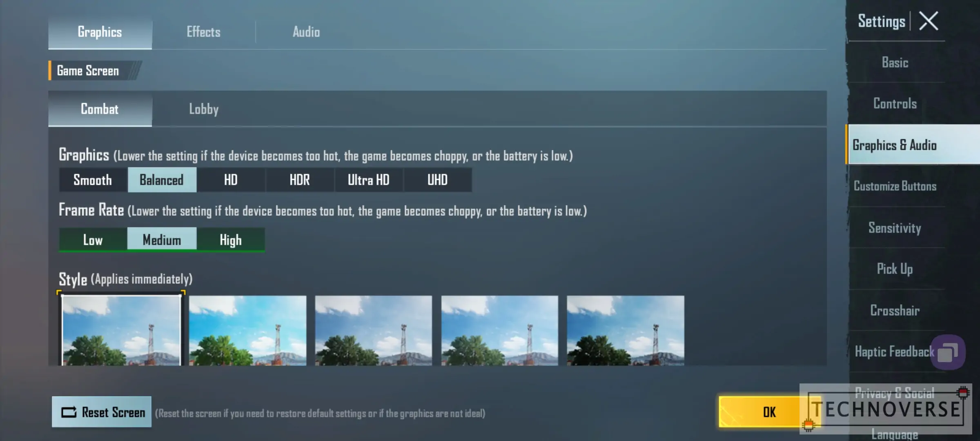Open Customize Buttons settings section
Image resolution: width=980 pixels, height=441 pixels.
click(x=895, y=186)
